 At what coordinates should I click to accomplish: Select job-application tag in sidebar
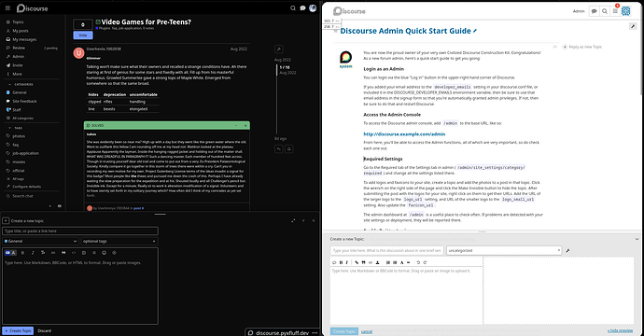pyautogui.click(x=25, y=153)
